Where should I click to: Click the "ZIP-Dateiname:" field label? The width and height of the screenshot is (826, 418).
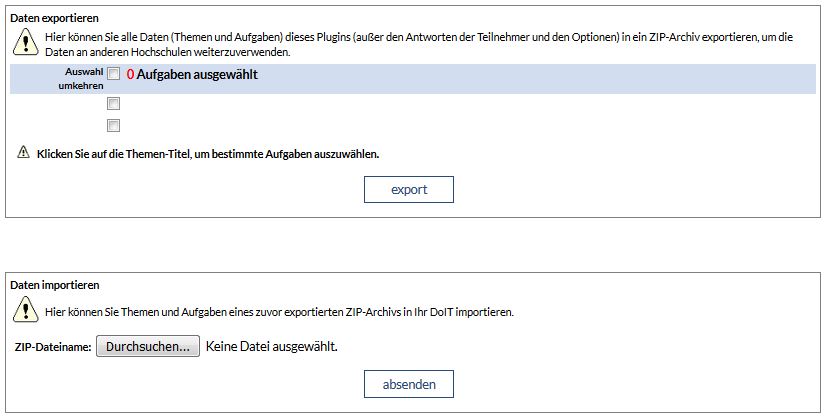pyautogui.click(x=53, y=347)
